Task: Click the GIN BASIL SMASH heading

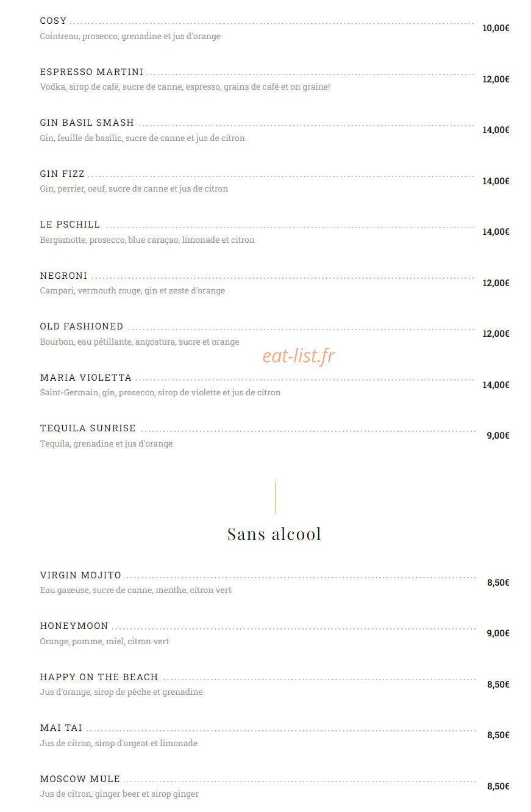Action: click(87, 123)
